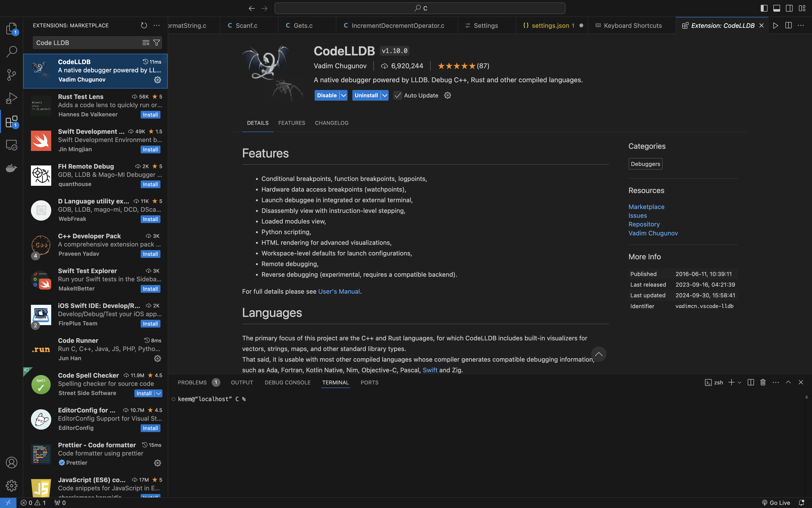
Task: Toggle primary side bar visibility
Action: (x=764, y=8)
